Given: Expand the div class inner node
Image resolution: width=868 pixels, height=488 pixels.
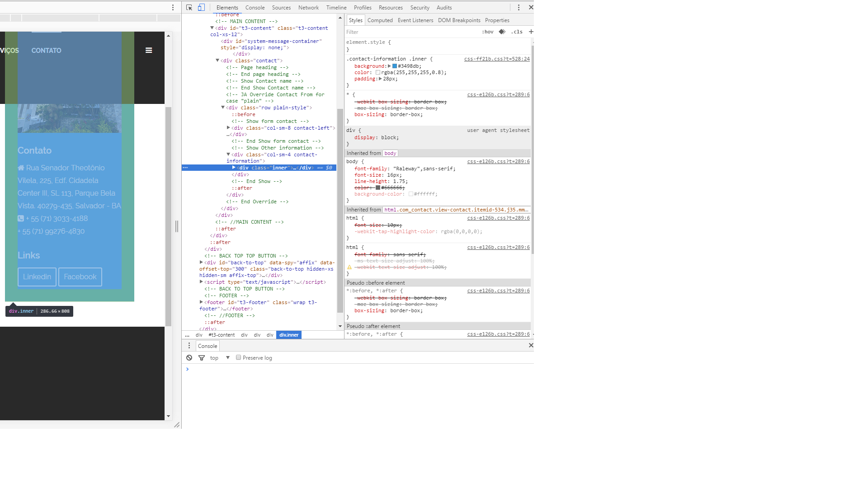Looking at the screenshot, I should coord(234,168).
